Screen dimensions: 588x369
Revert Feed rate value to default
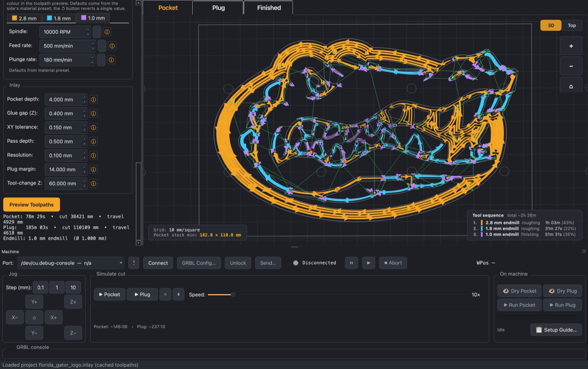tap(102, 46)
